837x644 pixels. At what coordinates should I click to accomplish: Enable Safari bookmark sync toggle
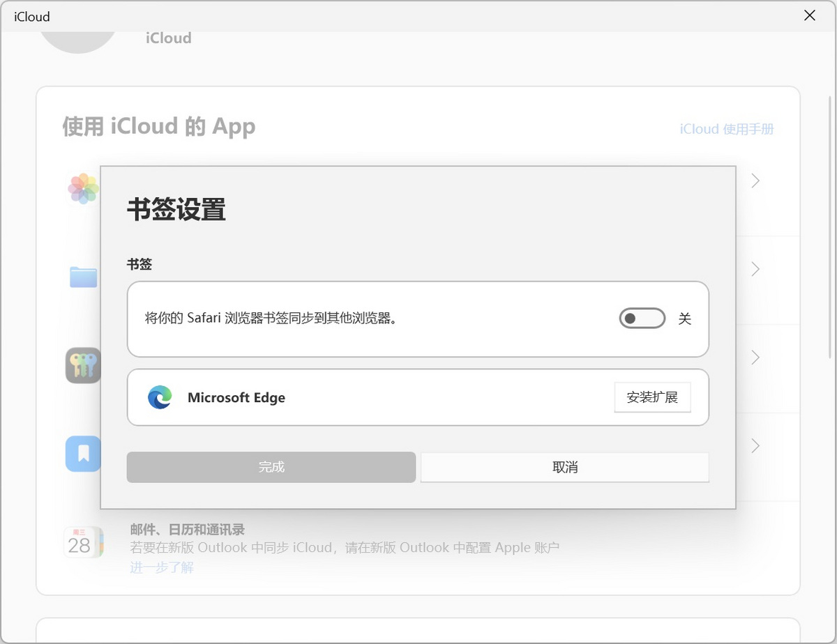click(x=642, y=319)
